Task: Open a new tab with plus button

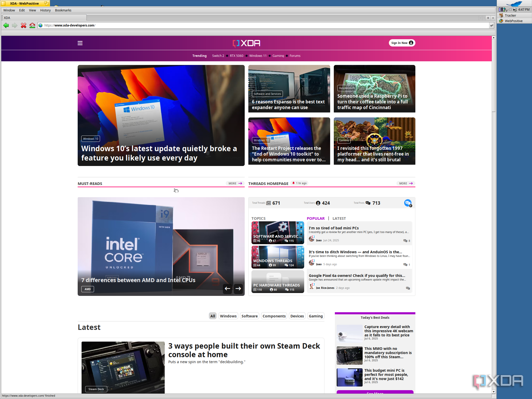Action: 488,18
